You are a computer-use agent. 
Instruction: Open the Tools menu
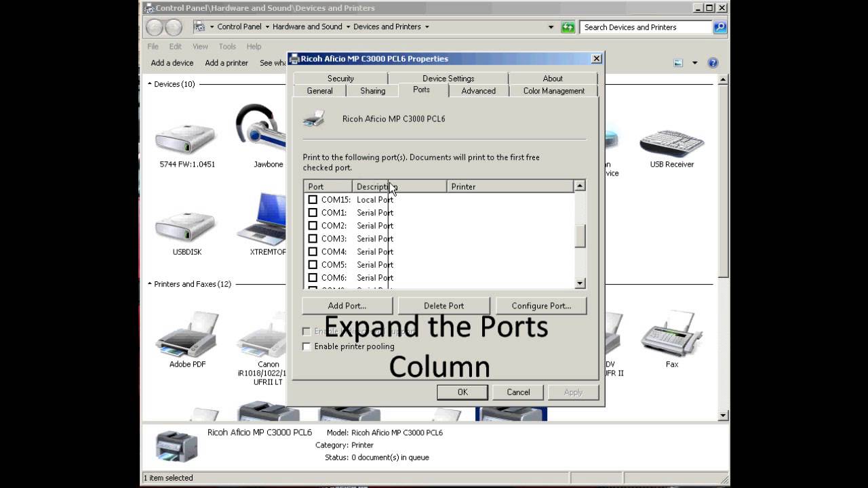click(x=227, y=47)
